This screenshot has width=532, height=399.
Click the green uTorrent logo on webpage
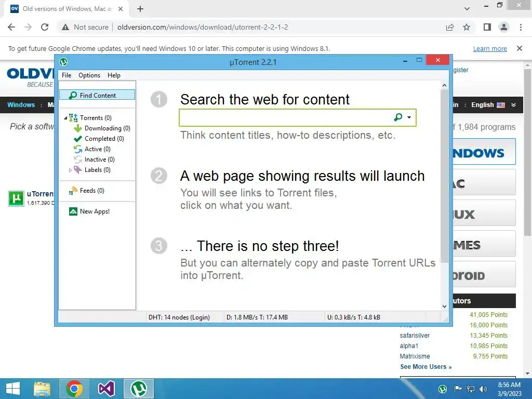coord(16,198)
